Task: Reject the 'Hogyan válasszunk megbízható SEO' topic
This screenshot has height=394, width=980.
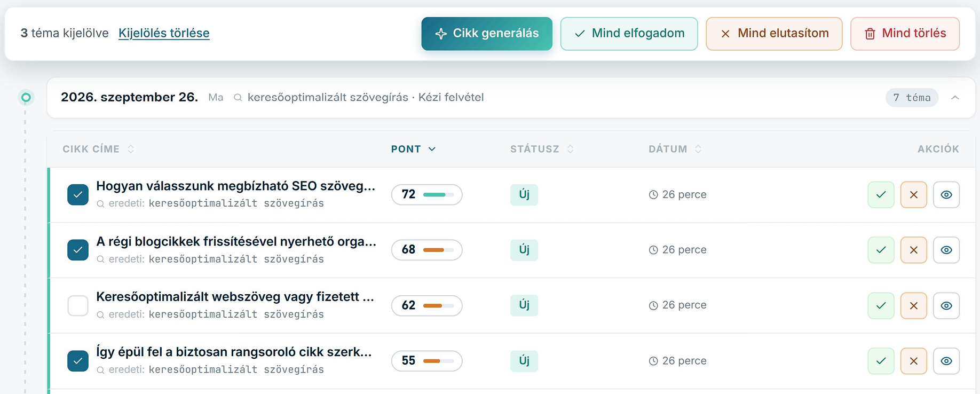Action: (914, 195)
